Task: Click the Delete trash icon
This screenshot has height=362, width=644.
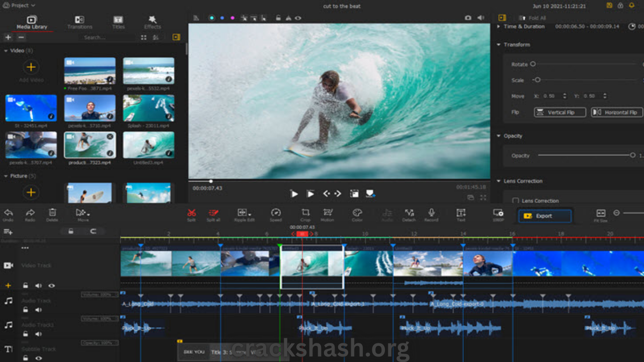Action: click(x=52, y=213)
